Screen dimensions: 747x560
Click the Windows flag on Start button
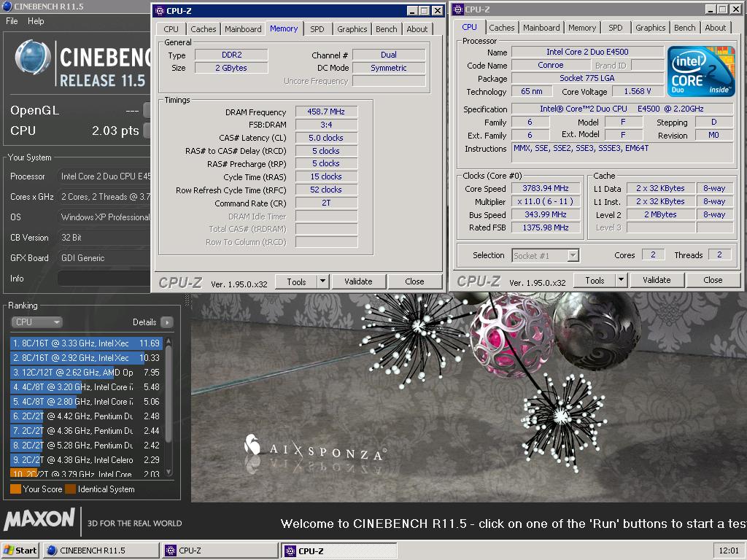pos(8,551)
